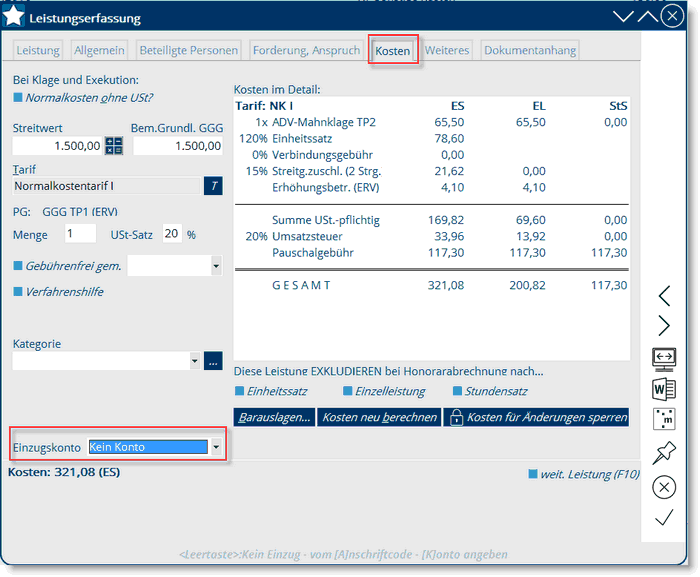
Task: Open the Dokumentanhang tab
Action: pyautogui.click(x=530, y=50)
